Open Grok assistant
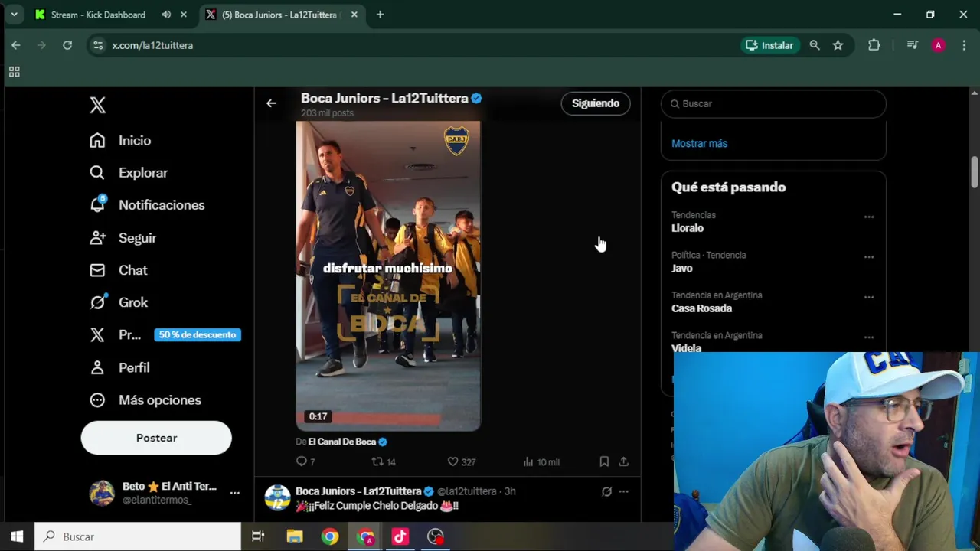980x551 pixels. 119,302
